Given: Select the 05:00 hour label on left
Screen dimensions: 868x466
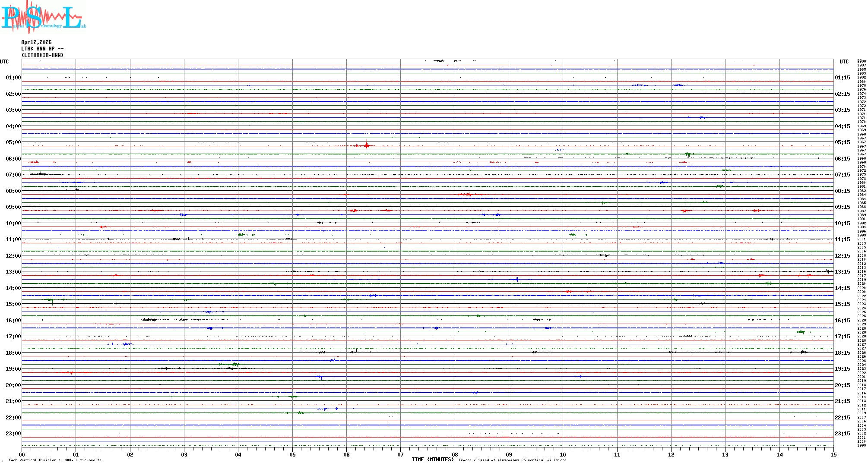Looking at the screenshot, I should [13, 142].
